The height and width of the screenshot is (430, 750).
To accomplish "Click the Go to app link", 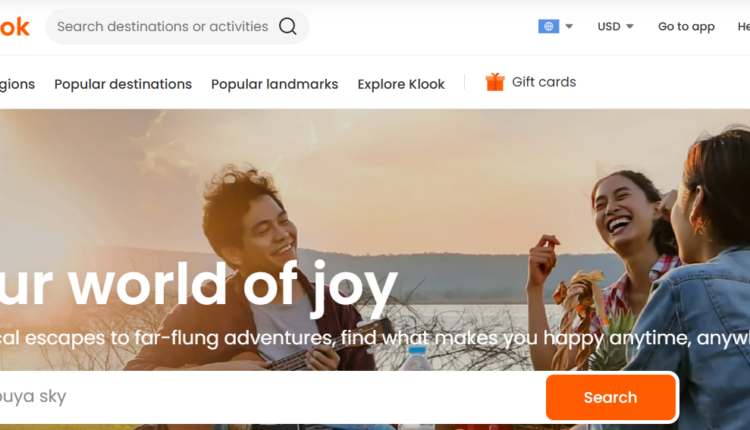I will [x=686, y=27].
